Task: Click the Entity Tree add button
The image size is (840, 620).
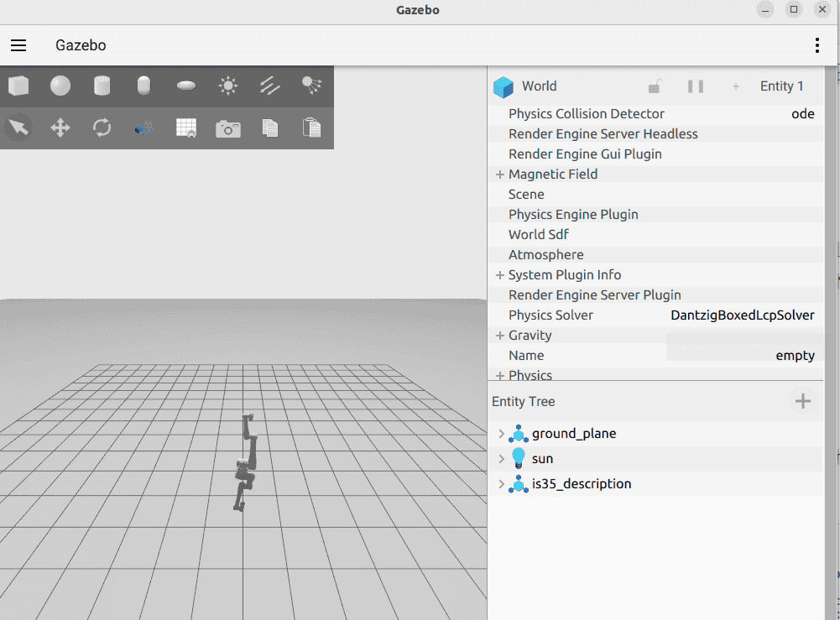Action: tap(803, 401)
